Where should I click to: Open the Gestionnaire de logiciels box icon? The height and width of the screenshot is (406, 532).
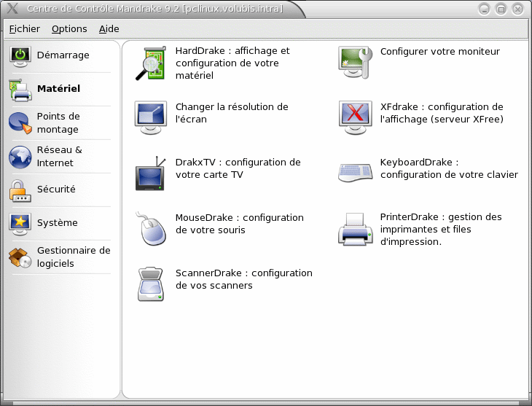click(x=20, y=257)
